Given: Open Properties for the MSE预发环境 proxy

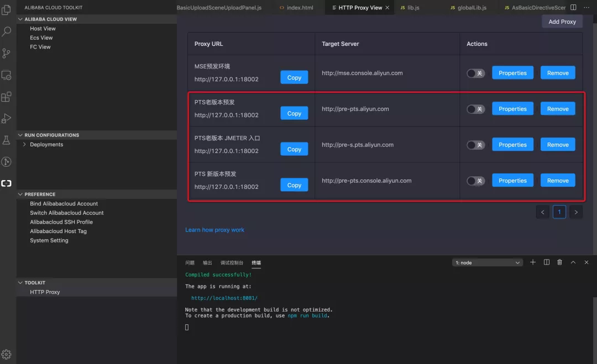Looking at the screenshot, I should click(512, 73).
